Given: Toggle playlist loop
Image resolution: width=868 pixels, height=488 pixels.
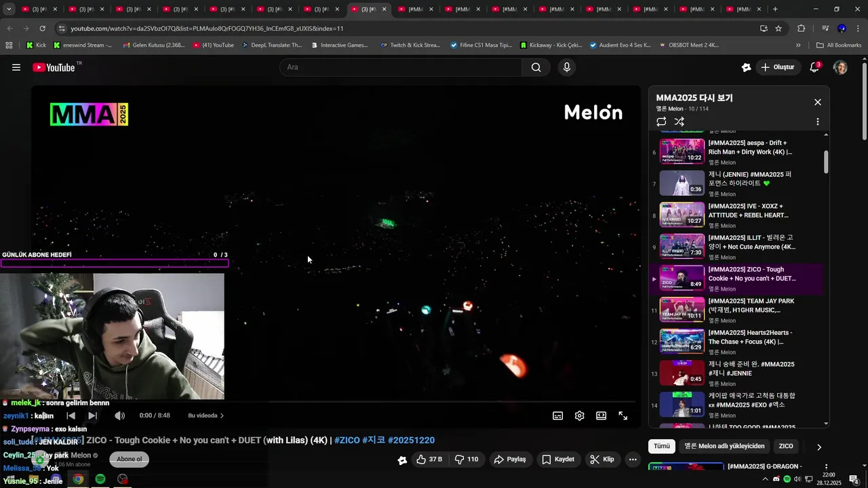Looking at the screenshot, I should pyautogui.click(x=661, y=121).
